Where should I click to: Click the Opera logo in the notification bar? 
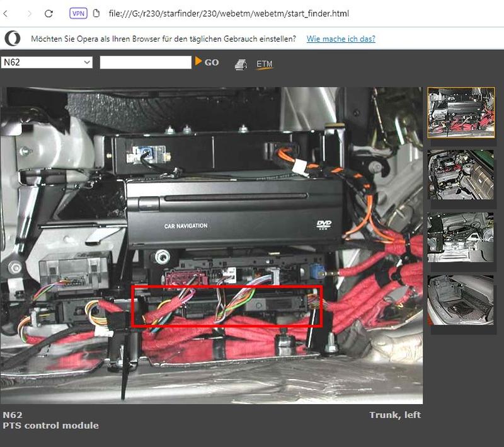click(x=13, y=38)
